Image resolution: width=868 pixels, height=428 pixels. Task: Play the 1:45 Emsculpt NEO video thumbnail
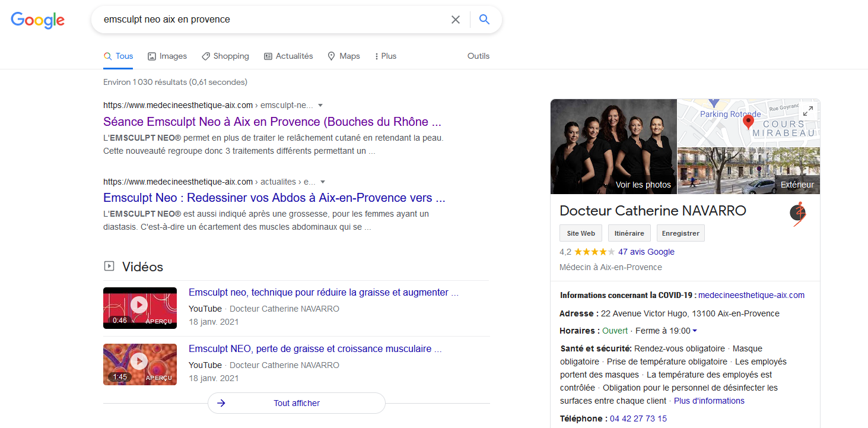coord(140,364)
